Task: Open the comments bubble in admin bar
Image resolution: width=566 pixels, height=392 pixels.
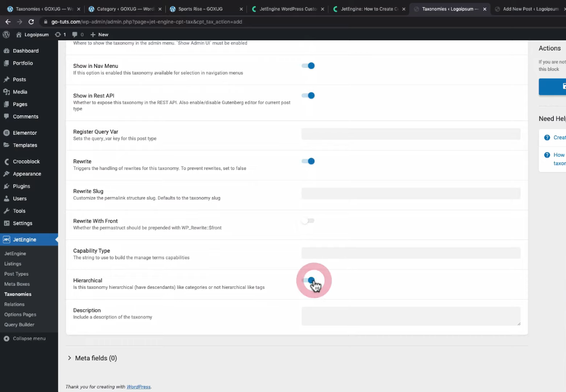Action: (x=75, y=35)
